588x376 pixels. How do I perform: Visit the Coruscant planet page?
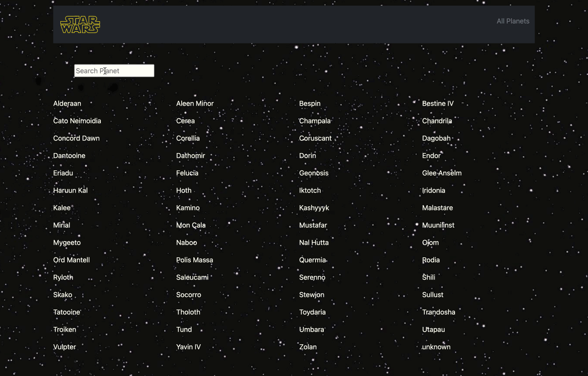(x=315, y=138)
